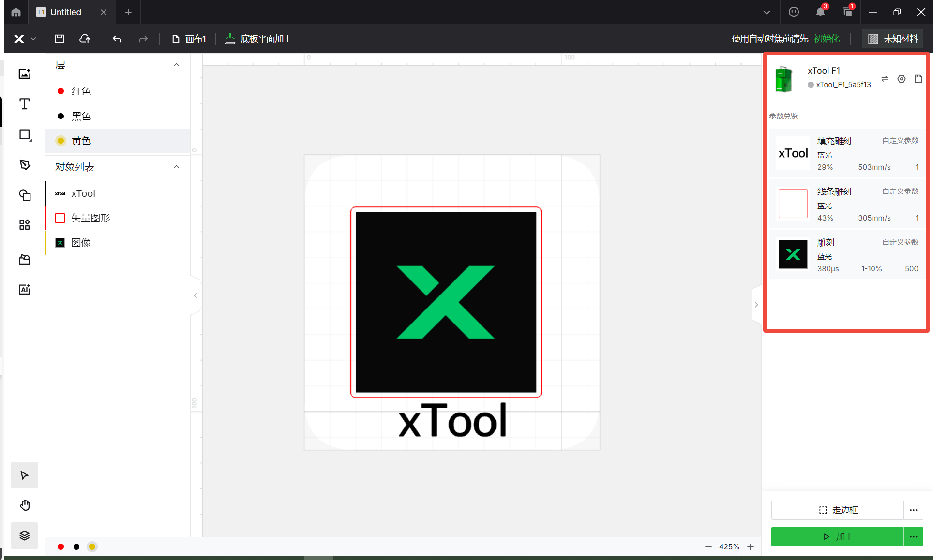Collapse the 对象列表 section

[177, 167]
